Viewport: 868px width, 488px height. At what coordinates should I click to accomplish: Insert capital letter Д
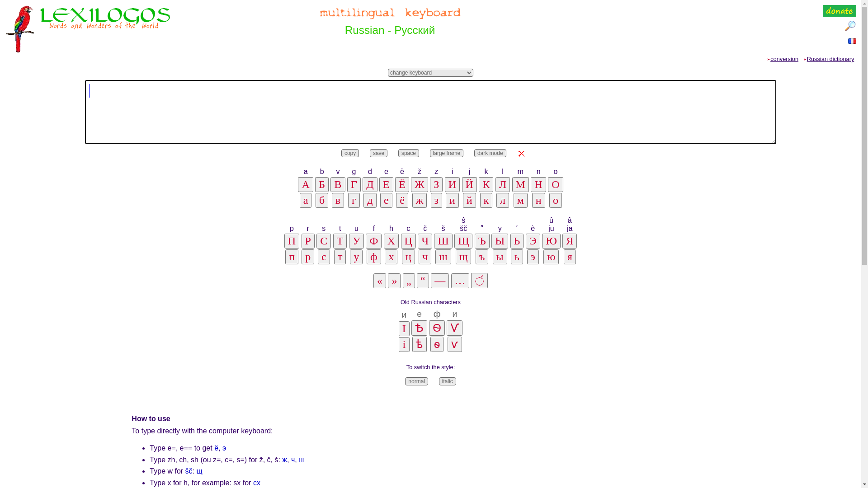coord(370,184)
